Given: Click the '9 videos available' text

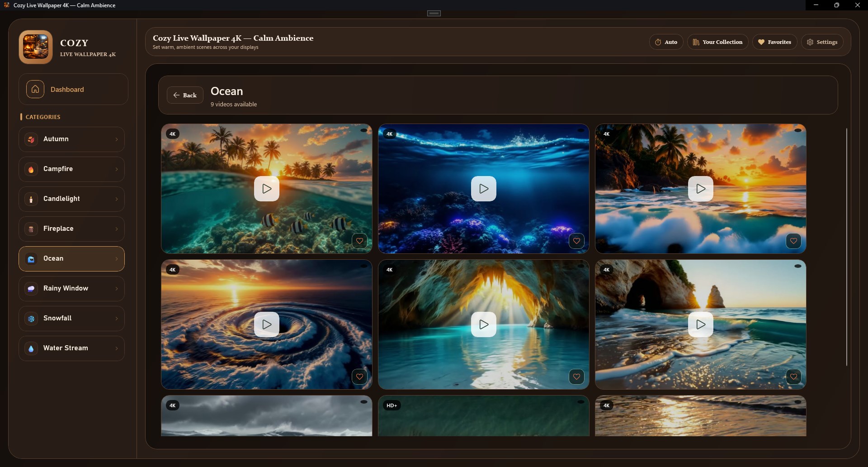Looking at the screenshot, I should tap(234, 105).
